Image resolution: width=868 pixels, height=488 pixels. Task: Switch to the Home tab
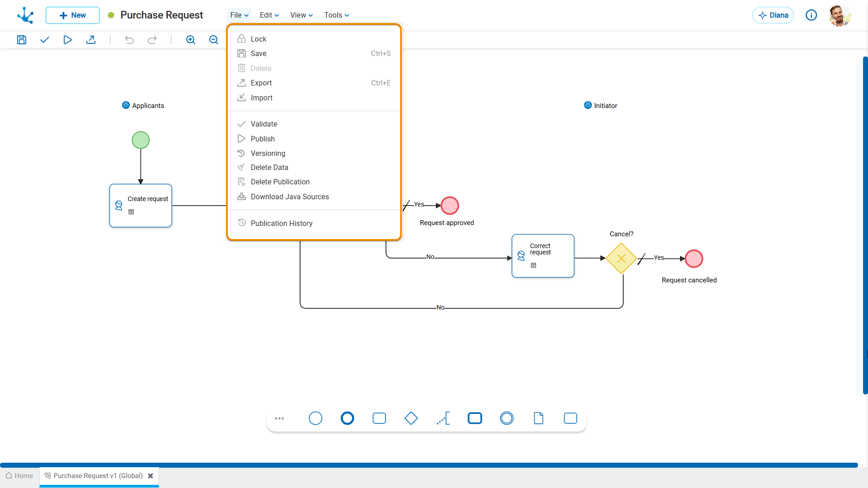coord(19,476)
